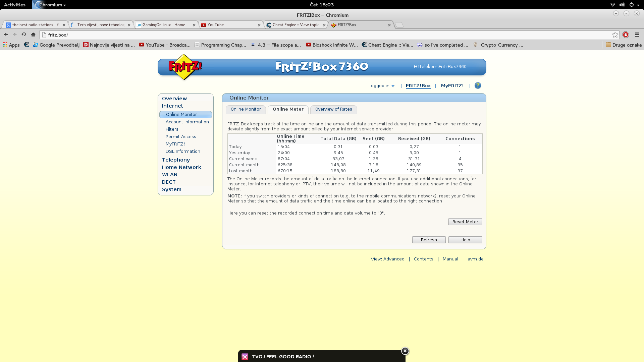Visit the avm.de footer link
Image resolution: width=644 pixels, height=362 pixels.
[476, 259]
